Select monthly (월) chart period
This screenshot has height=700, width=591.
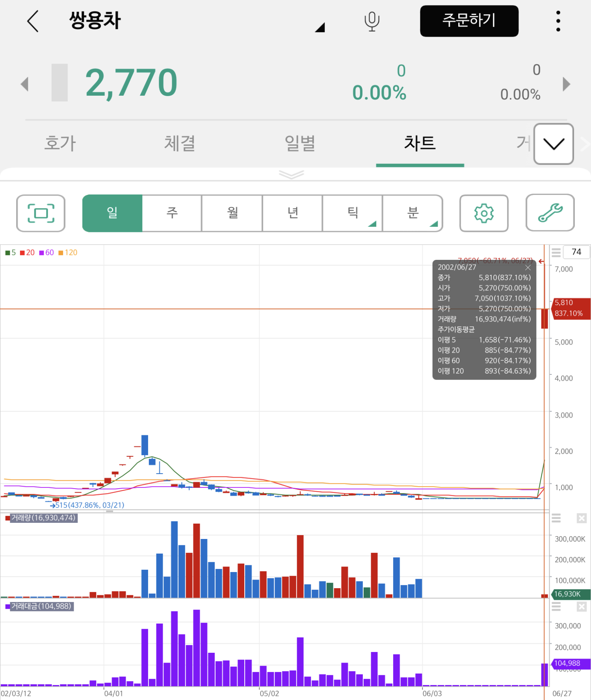(x=232, y=213)
